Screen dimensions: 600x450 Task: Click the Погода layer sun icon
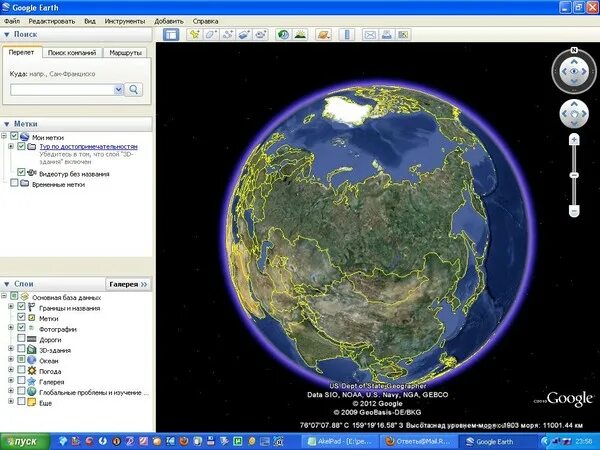32,371
